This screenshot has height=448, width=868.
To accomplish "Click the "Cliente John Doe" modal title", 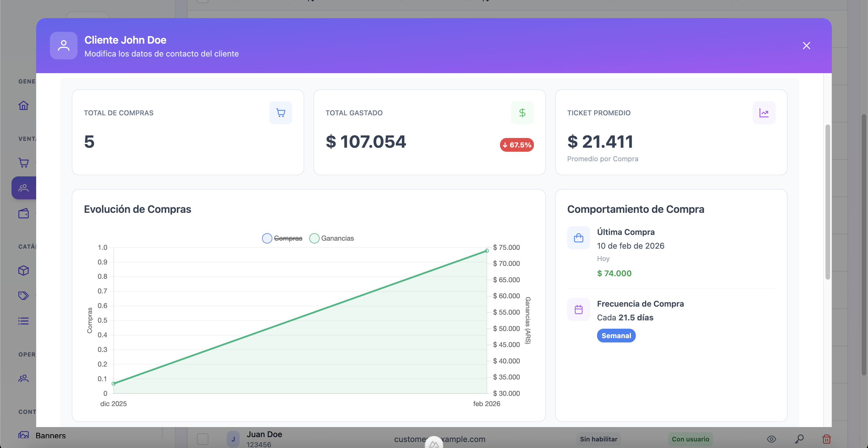I will point(125,40).
